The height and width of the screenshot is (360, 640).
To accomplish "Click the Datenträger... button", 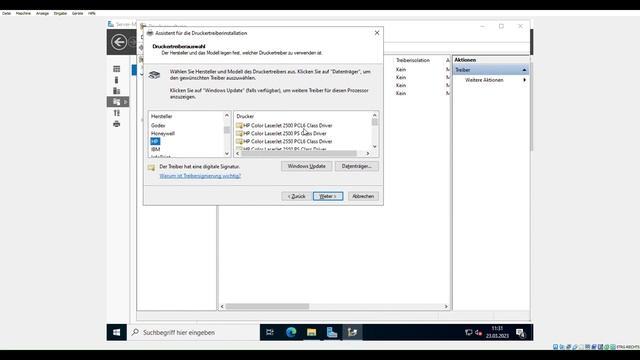I will (x=357, y=166).
